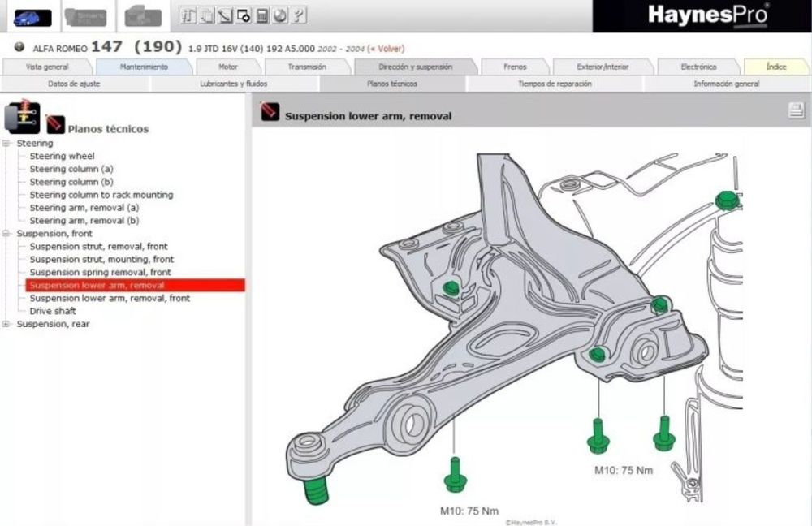812x526 pixels.
Task: Expand the Suspension, rear tree node
Action: [x=6, y=324]
